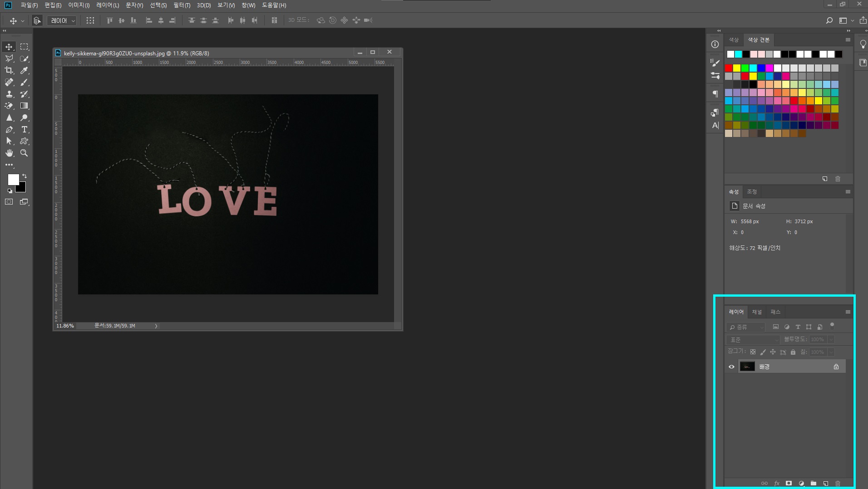868x489 pixels.
Task: Select the Clone Stamp tool
Action: coord(9,94)
